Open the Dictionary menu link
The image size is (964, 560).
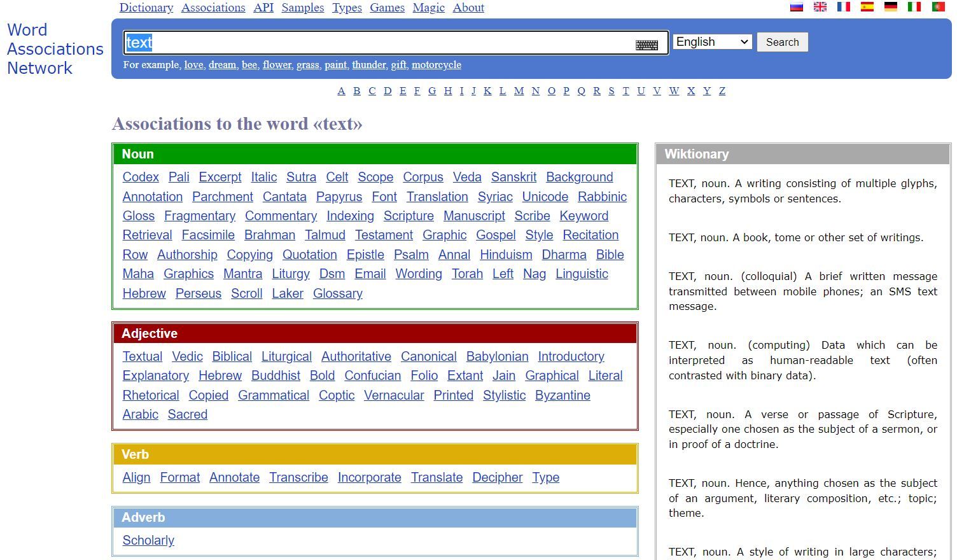[x=146, y=8]
